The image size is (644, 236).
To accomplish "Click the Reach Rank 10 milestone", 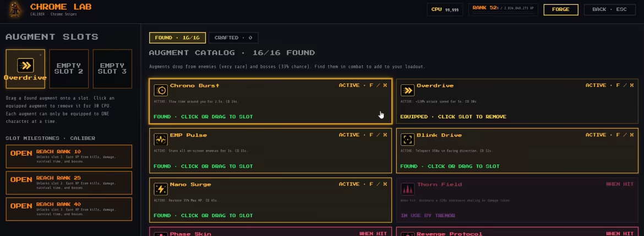I will tap(69, 156).
